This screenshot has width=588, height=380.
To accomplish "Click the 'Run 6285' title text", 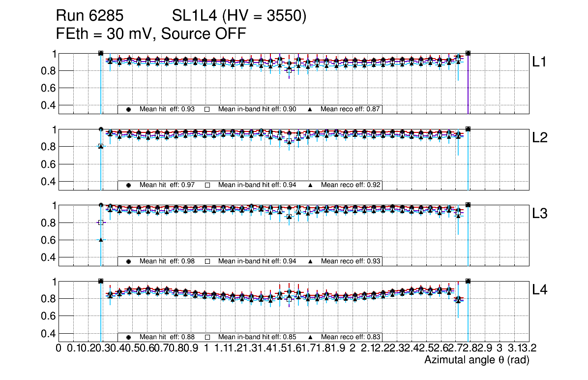I will 92,17.
